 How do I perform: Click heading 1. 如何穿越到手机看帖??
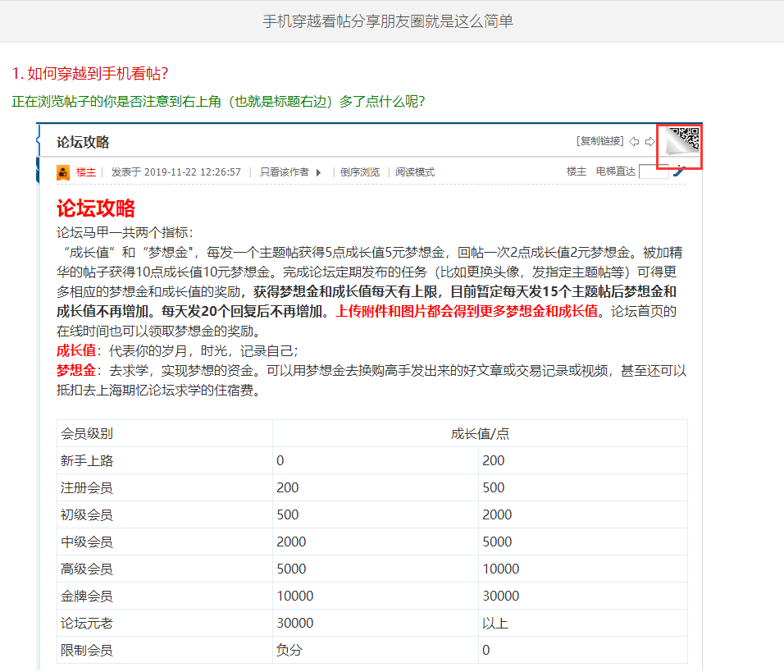pyautogui.click(x=90, y=74)
